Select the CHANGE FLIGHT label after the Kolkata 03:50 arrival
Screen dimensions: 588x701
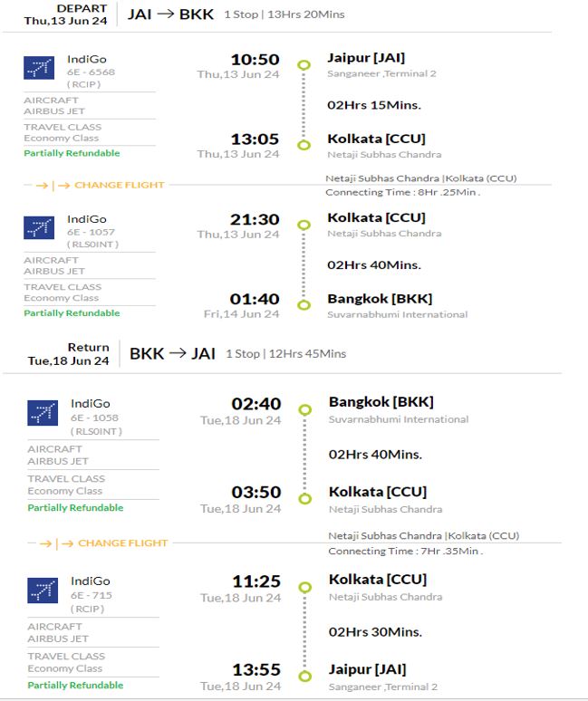pyautogui.click(x=123, y=543)
